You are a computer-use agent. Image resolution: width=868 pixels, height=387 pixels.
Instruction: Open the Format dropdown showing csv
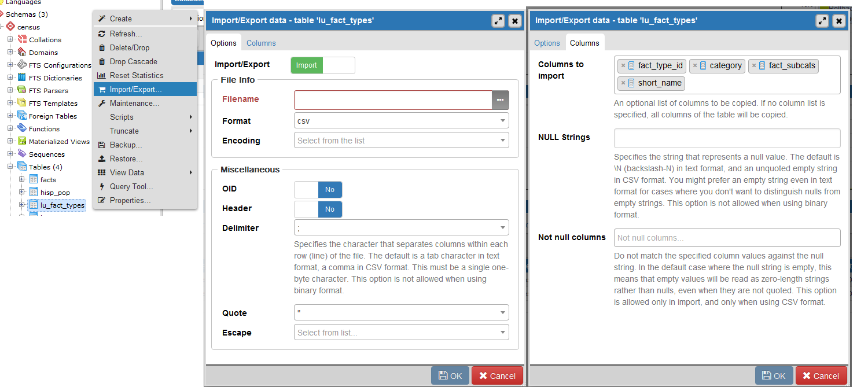(402, 121)
